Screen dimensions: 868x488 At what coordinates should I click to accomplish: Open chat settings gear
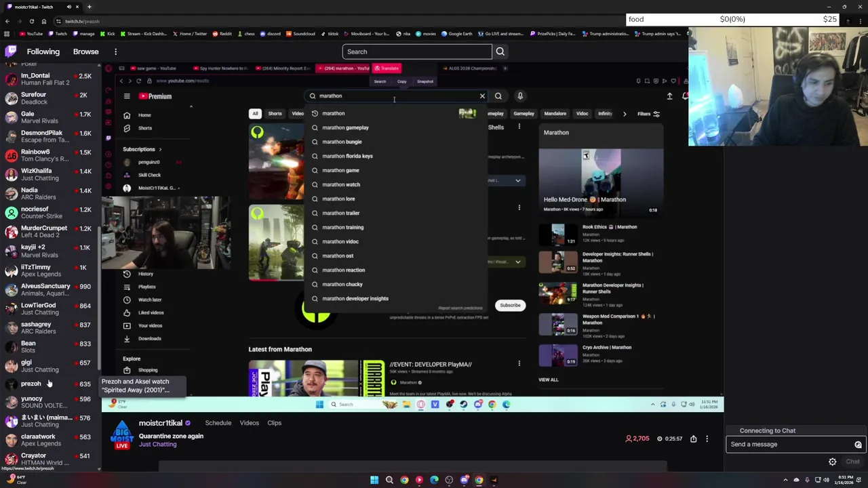click(832, 462)
